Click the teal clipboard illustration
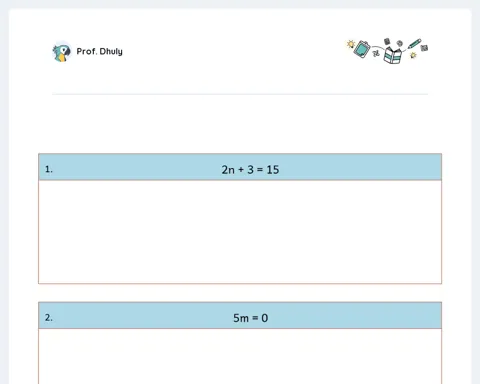The image size is (480, 384). point(362,49)
